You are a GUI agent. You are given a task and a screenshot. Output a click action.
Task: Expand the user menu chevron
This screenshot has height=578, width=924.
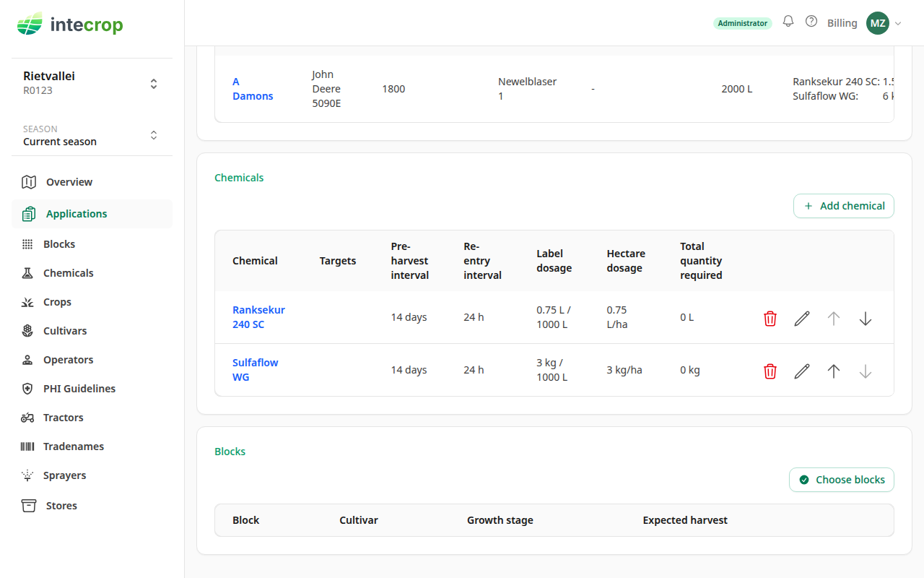(x=898, y=23)
